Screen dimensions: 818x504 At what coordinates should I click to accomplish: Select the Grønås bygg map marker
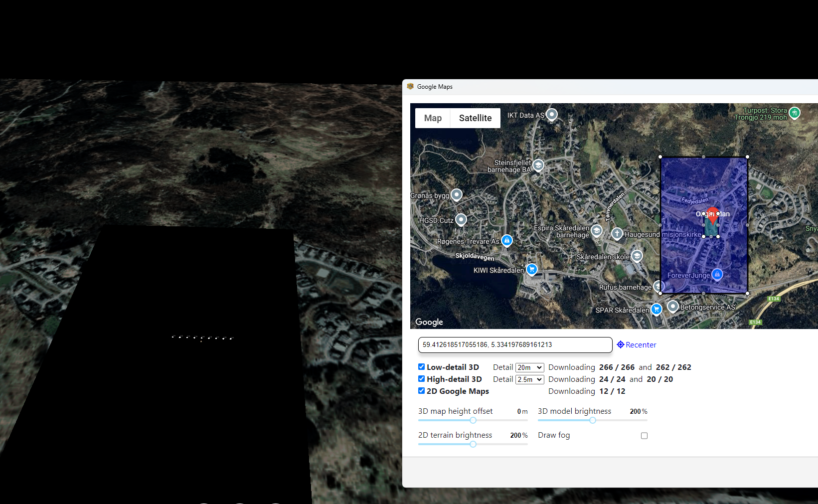[457, 194]
